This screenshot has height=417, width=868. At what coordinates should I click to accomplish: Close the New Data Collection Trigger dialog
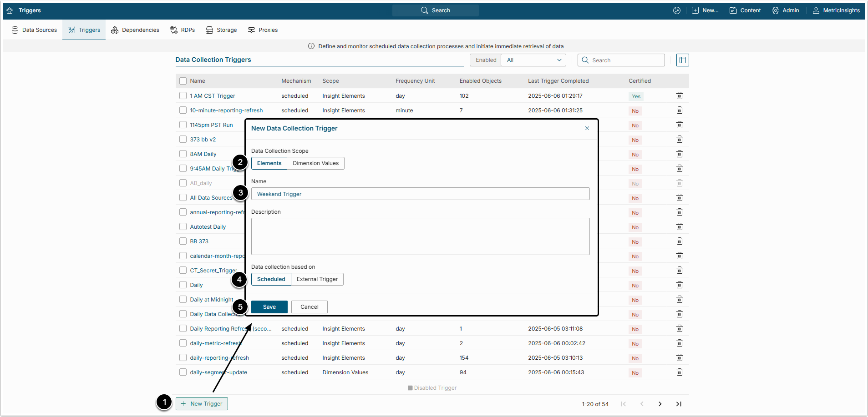point(587,128)
